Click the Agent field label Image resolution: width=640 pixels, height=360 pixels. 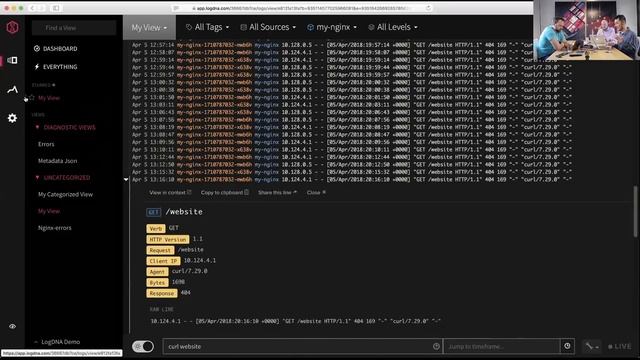pyautogui.click(x=157, y=271)
